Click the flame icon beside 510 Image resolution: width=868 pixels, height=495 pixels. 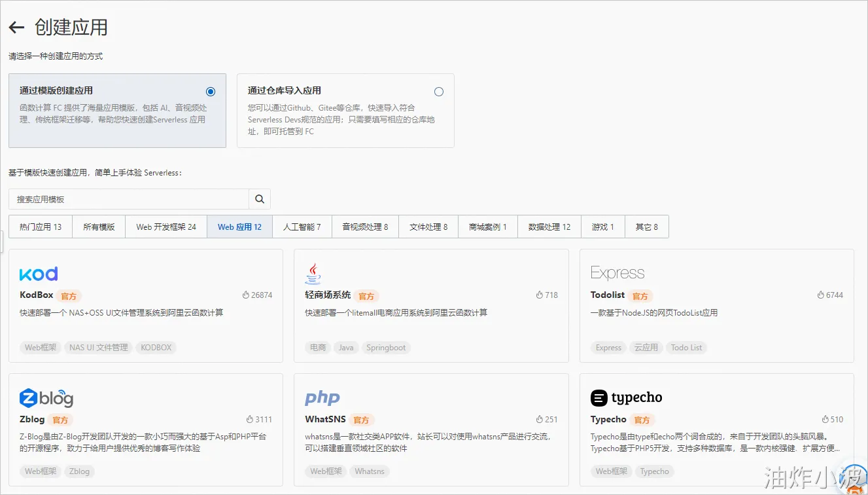(825, 420)
